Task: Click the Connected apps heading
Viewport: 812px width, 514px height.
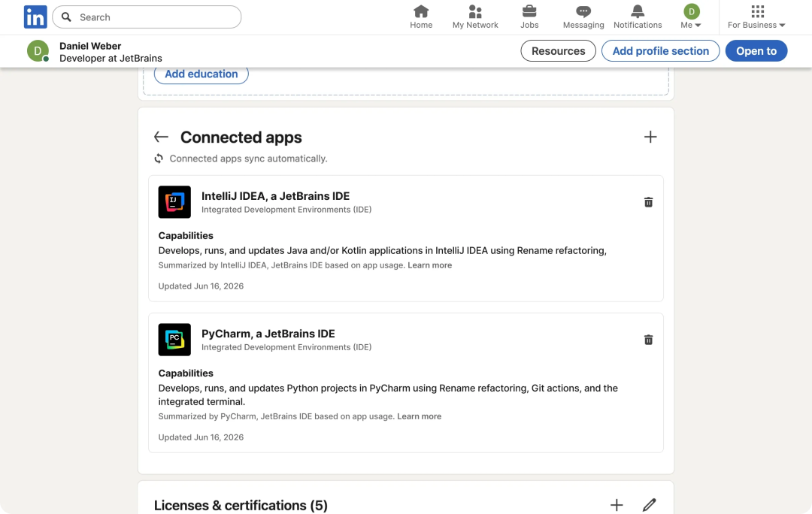Action: 241,138
